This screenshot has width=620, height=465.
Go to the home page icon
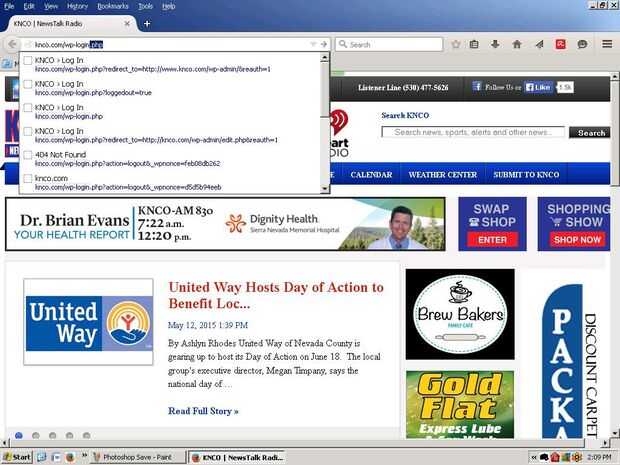pyautogui.click(x=517, y=44)
